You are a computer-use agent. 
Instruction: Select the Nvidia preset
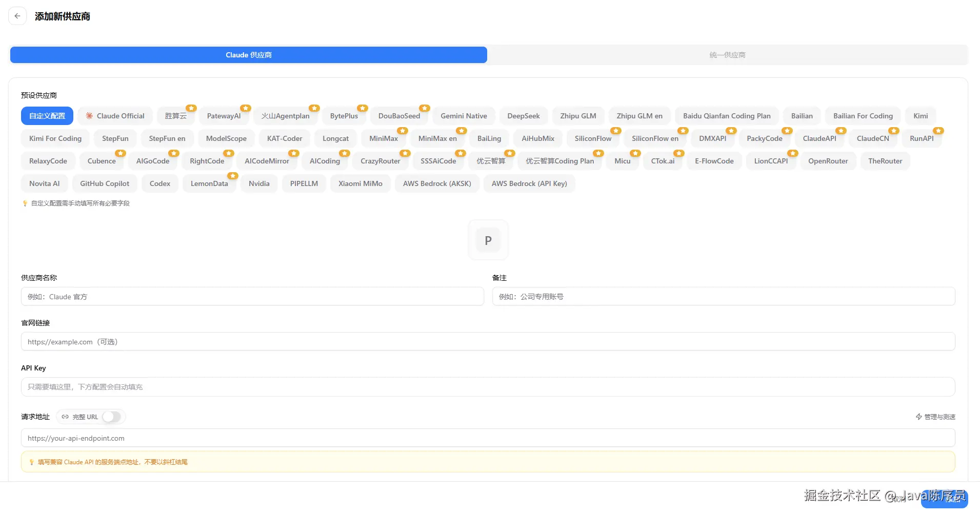click(259, 183)
